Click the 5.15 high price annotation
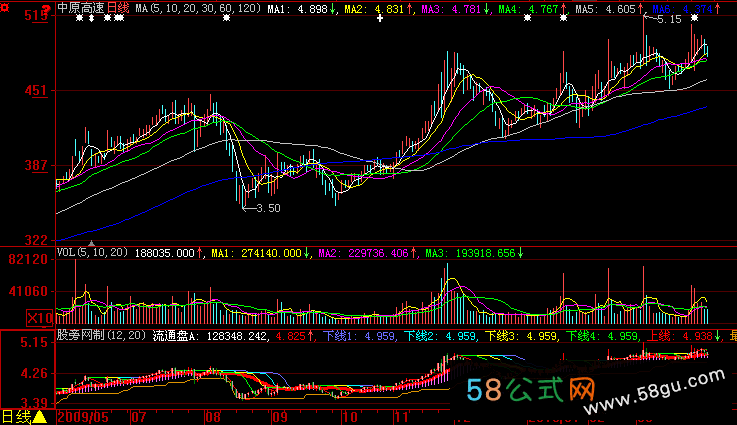 tap(669, 19)
